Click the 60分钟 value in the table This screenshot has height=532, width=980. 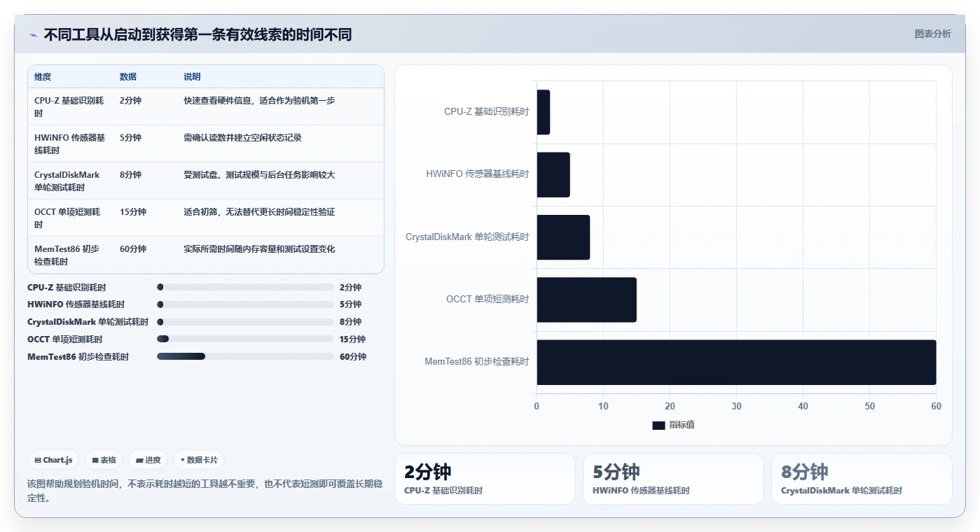click(x=133, y=249)
